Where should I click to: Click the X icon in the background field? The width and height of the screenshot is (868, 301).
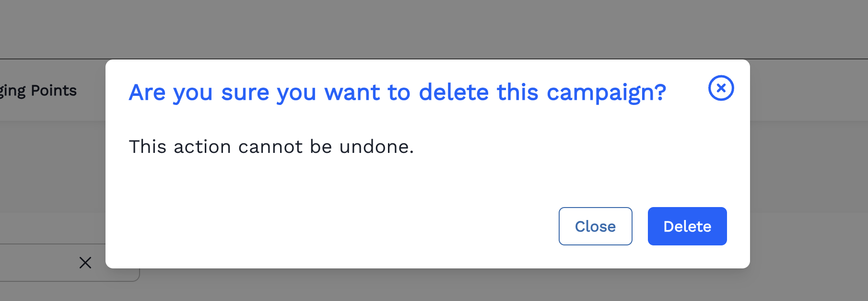click(85, 263)
